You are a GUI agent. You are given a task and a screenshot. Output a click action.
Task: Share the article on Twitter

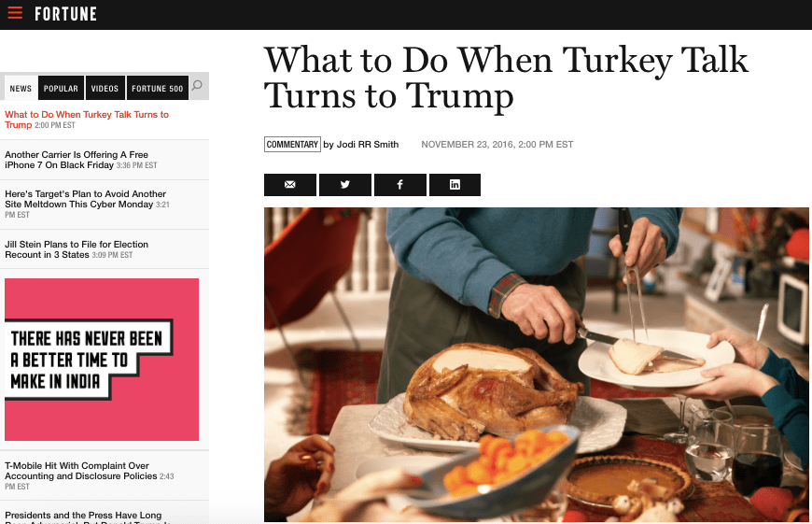click(345, 185)
